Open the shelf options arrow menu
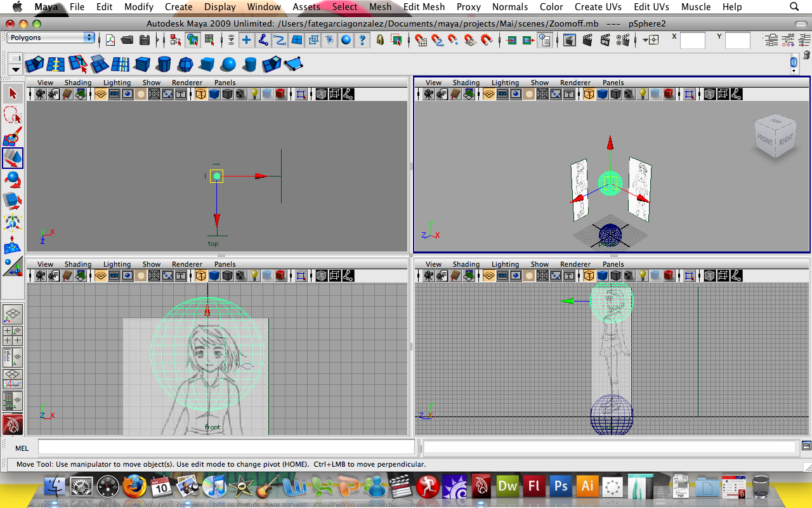Image resolution: width=812 pixels, height=508 pixels. [15, 69]
